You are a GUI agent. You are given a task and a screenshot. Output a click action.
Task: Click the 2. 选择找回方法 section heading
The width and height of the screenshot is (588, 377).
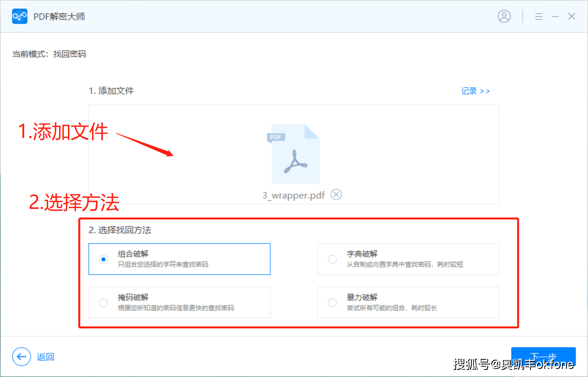tap(120, 230)
